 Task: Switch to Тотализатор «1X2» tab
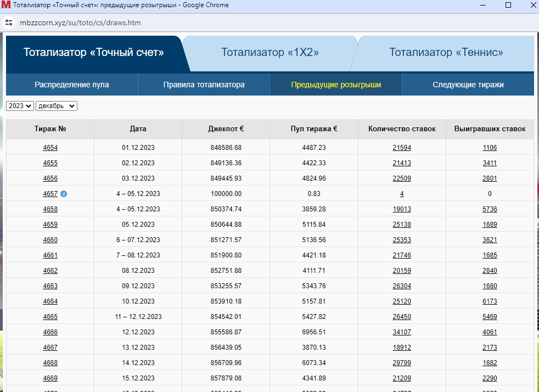pyautogui.click(x=270, y=52)
